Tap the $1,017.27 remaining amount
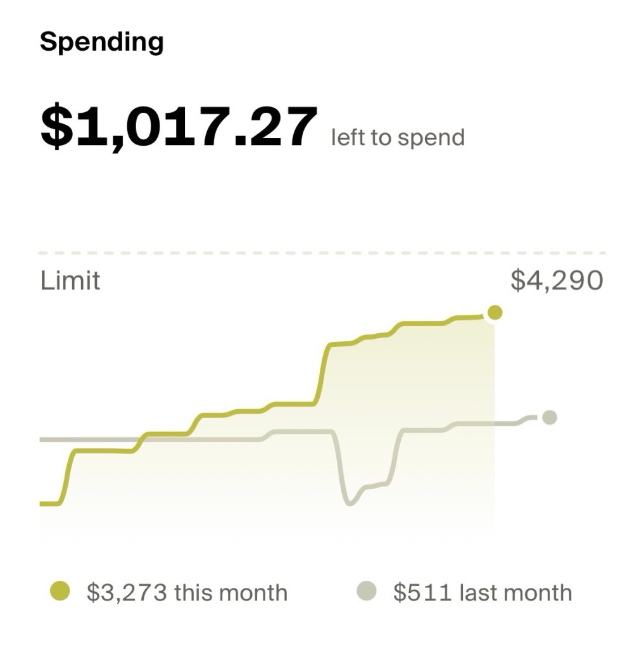This screenshot has width=644, height=648. pos(179,127)
